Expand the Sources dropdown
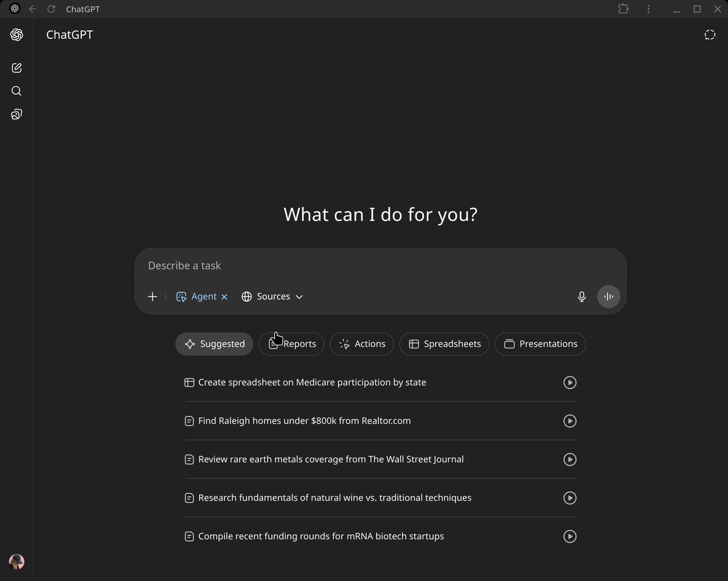Screen dimensions: 728x581 tap(272, 296)
